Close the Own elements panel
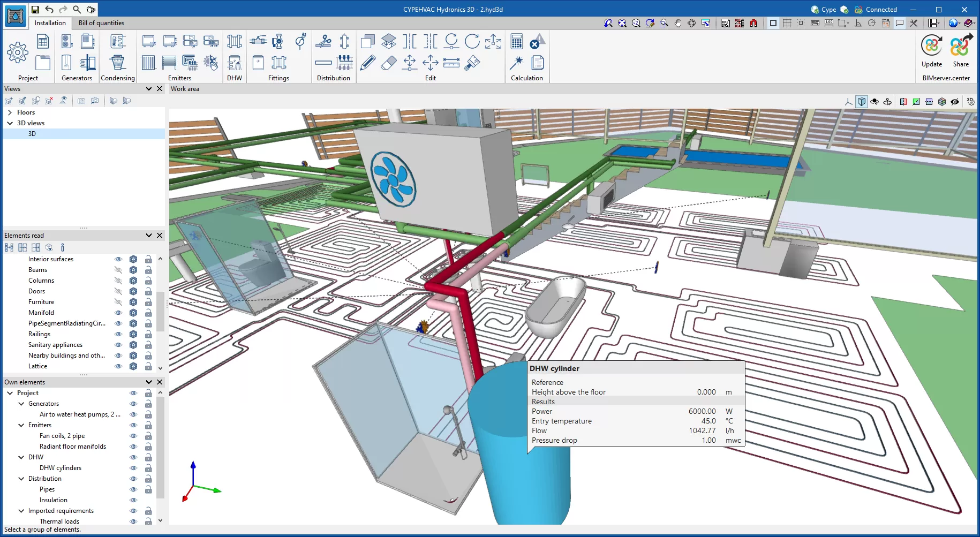The height and width of the screenshot is (537, 980). [160, 382]
